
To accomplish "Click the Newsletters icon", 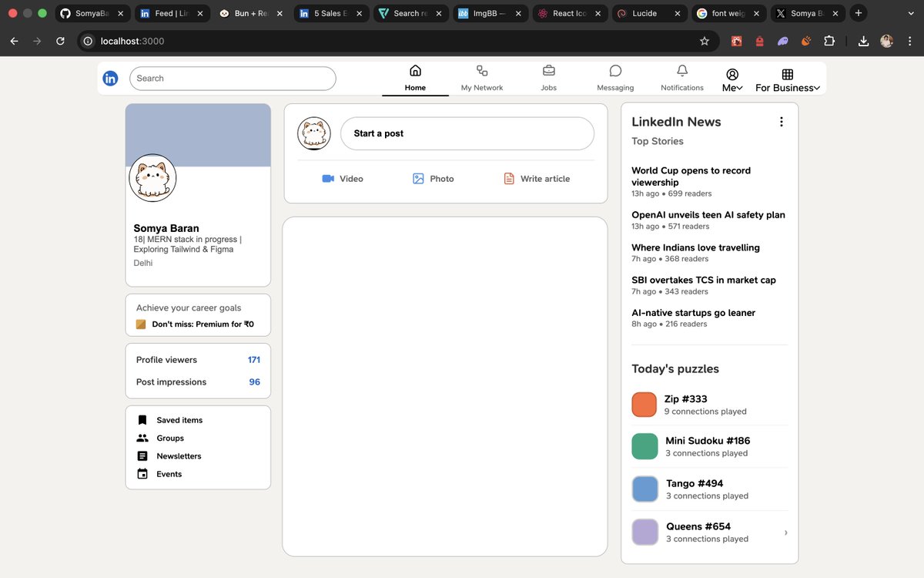I will tap(142, 456).
